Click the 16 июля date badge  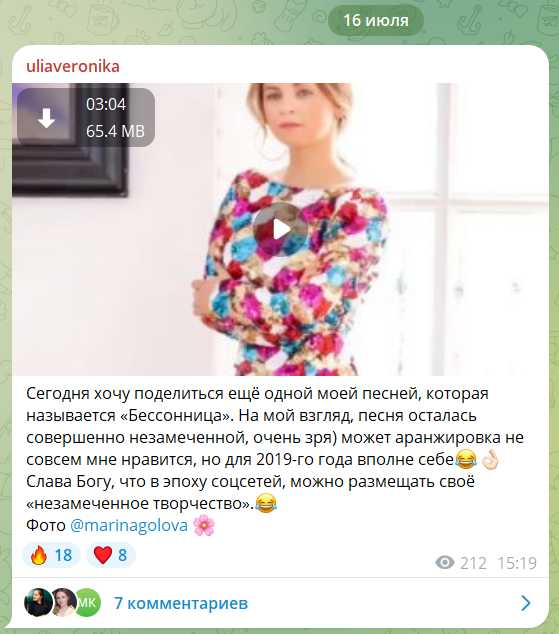(x=375, y=20)
